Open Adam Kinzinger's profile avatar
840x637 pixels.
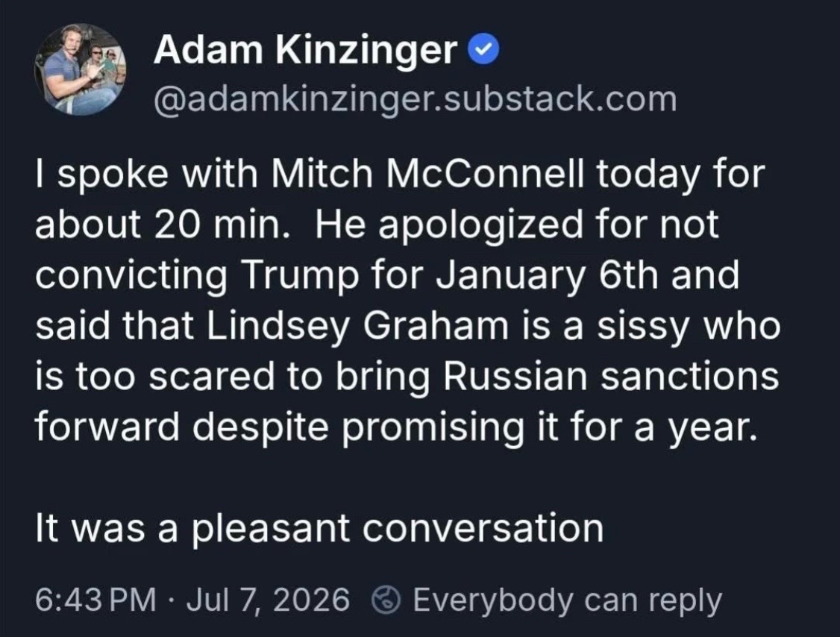click(x=81, y=69)
